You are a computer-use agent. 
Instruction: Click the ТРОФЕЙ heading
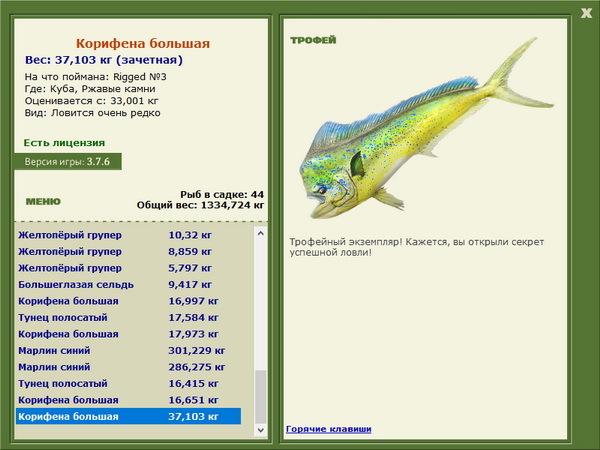click(x=313, y=40)
